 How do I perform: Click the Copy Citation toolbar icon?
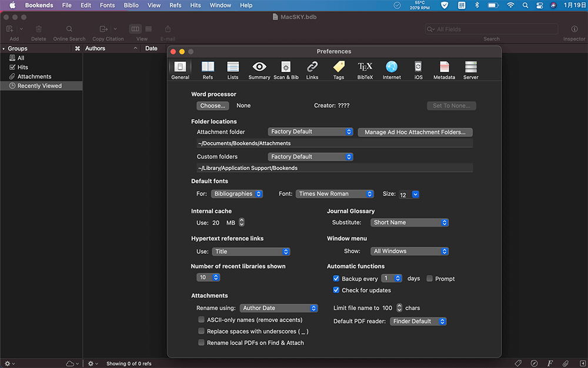tap(103, 29)
